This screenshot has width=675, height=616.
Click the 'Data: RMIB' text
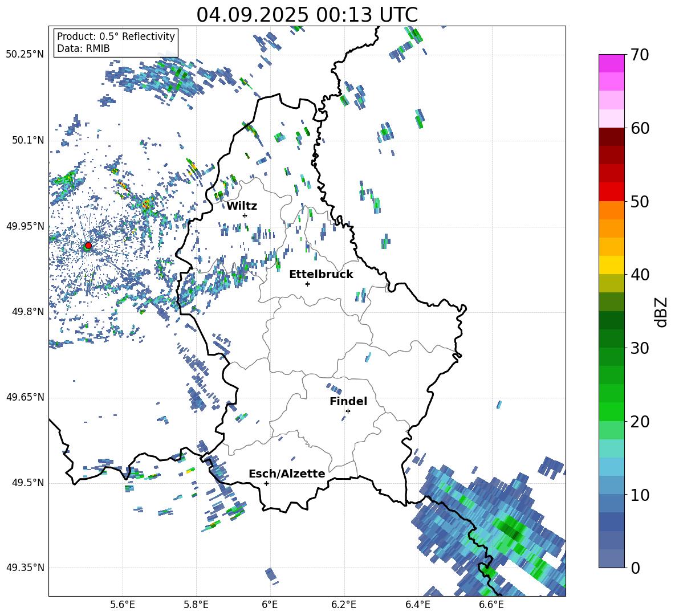pos(83,48)
